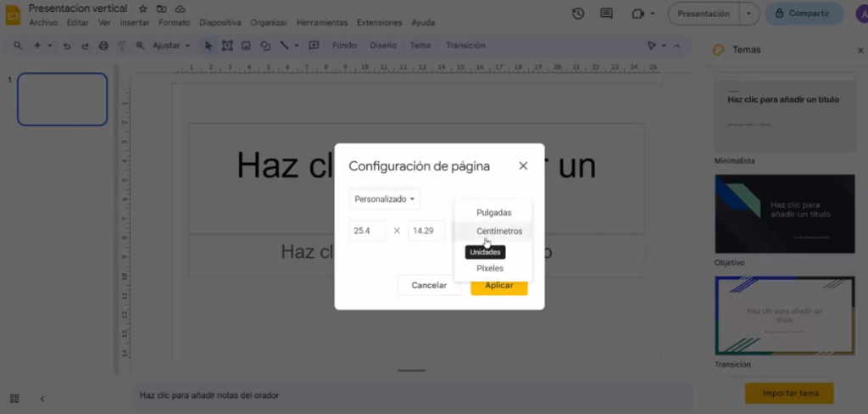Click the print icon in toolbar
The width and height of the screenshot is (868, 414).
click(x=103, y=46)
